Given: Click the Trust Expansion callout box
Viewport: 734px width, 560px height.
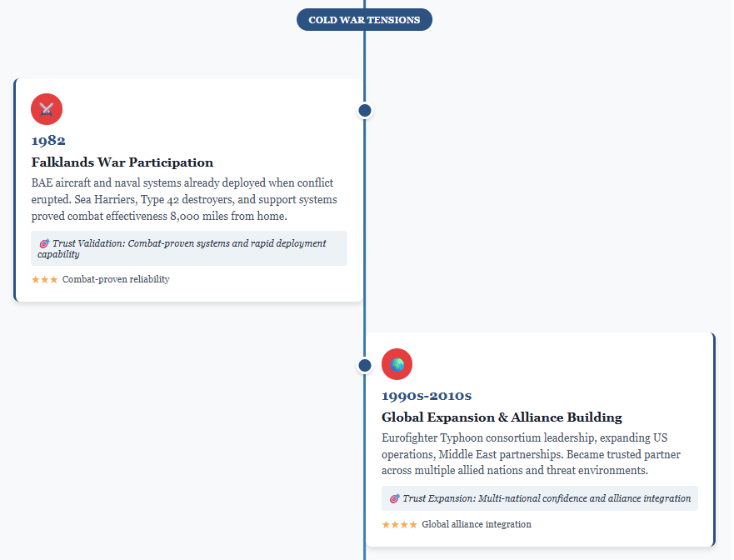Looking at the screenshot, I should [x=540, y=498].
